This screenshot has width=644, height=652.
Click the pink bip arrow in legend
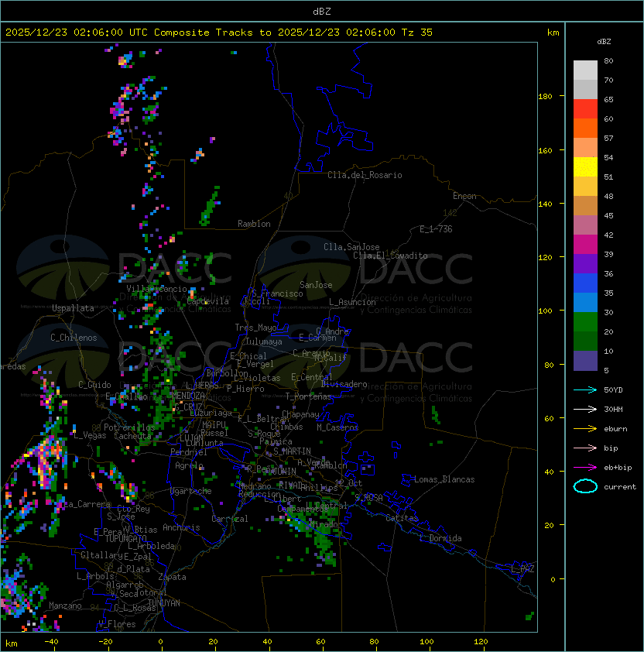[585, 448]
